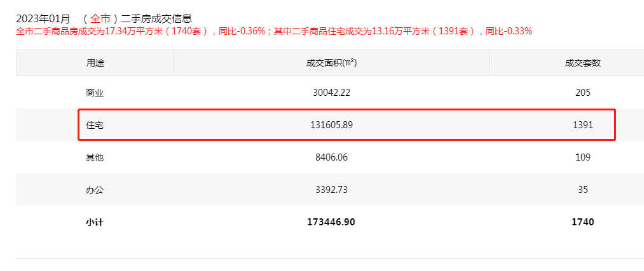
Task: Click the red summary sentence below title
Action: (x=273, y=30)
